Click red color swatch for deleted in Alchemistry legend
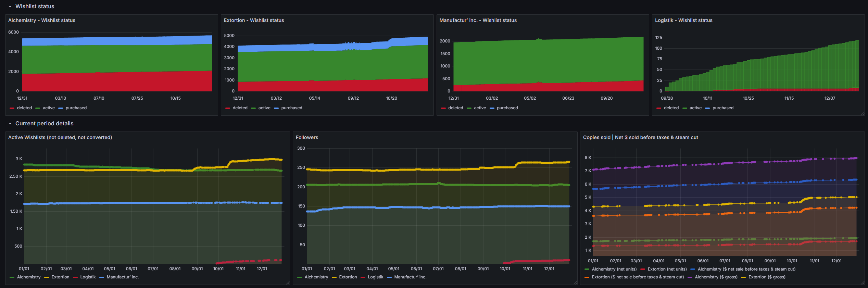This screenshot has width=868, height=288. click(12, 108)
